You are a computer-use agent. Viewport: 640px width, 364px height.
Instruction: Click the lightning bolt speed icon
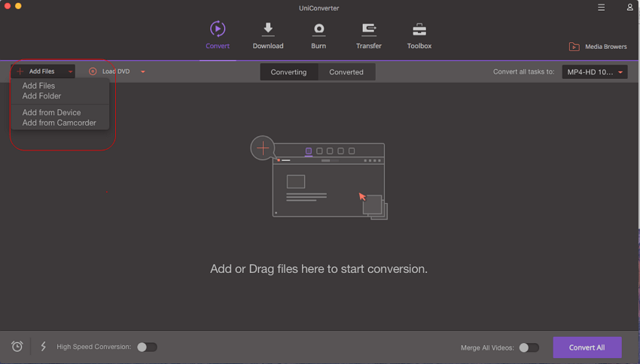point(43,347)
